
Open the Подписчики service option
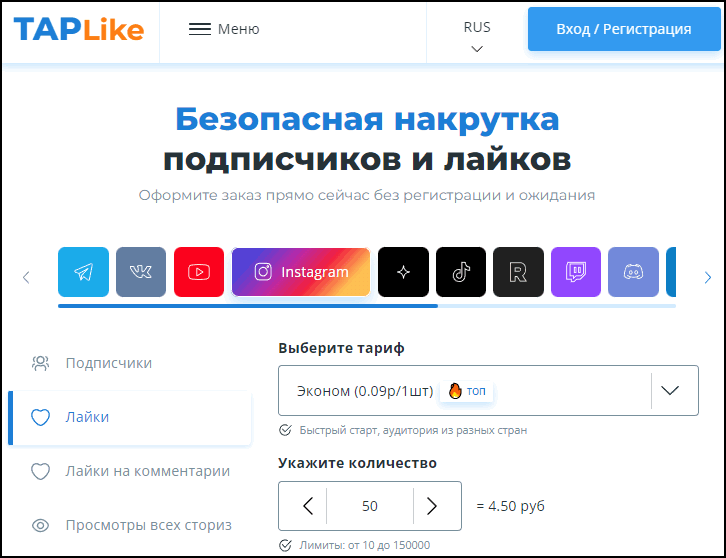130,363
